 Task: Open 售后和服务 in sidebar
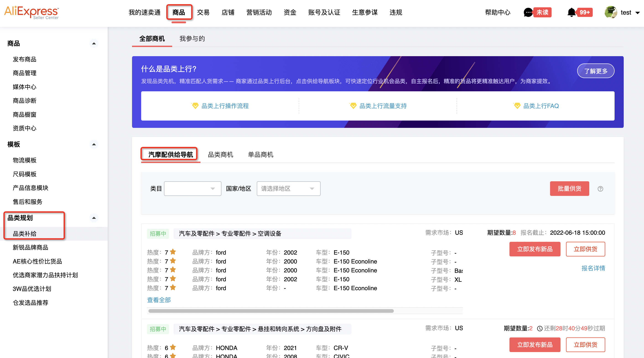click(28, 202)
